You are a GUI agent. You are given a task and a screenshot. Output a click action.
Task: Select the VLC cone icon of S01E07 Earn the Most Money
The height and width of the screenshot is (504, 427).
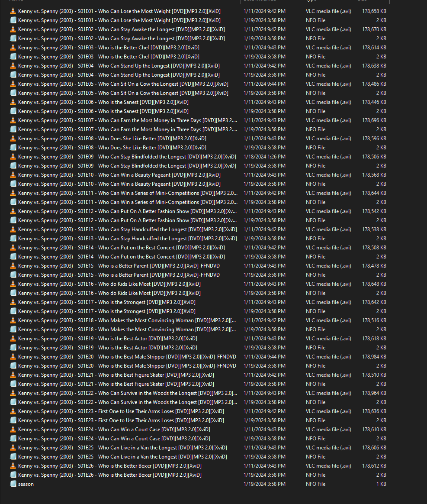tap(13, 120)
